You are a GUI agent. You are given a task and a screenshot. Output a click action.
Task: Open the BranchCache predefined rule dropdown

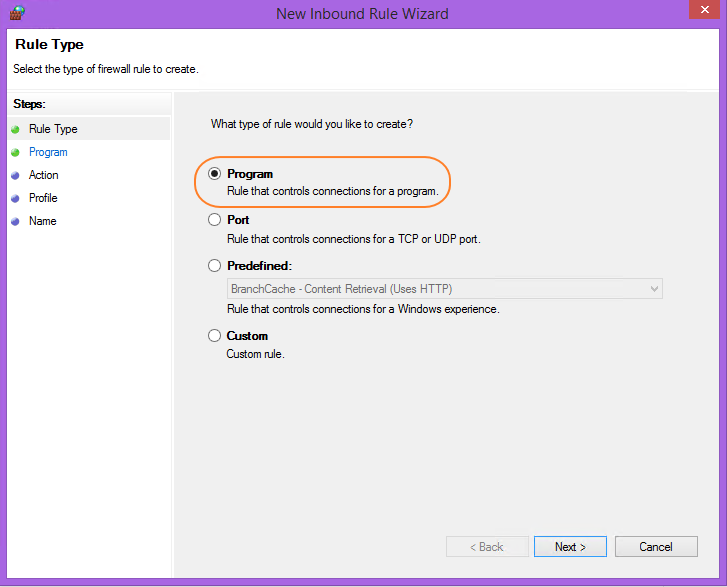(445, 289)
